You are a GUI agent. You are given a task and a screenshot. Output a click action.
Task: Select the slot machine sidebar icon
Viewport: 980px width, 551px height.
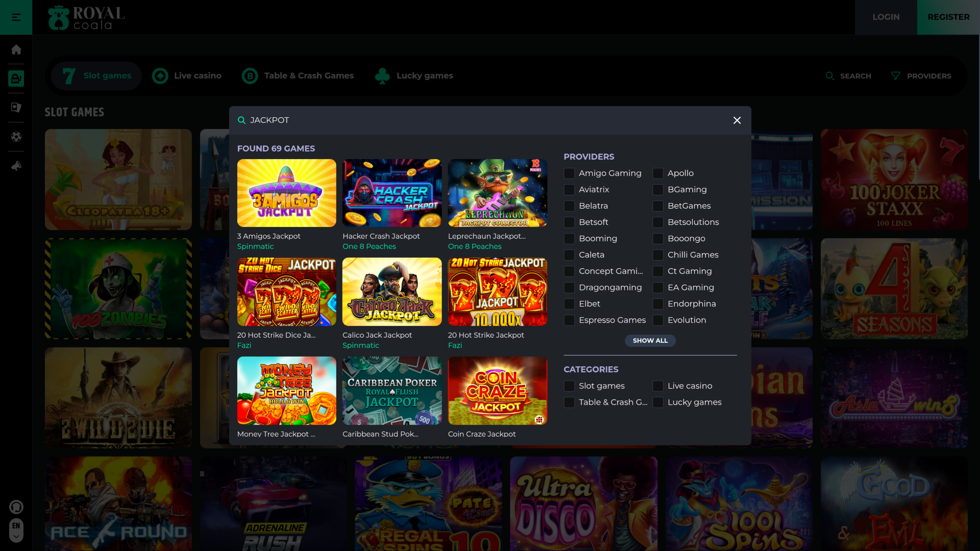(16, 79)
